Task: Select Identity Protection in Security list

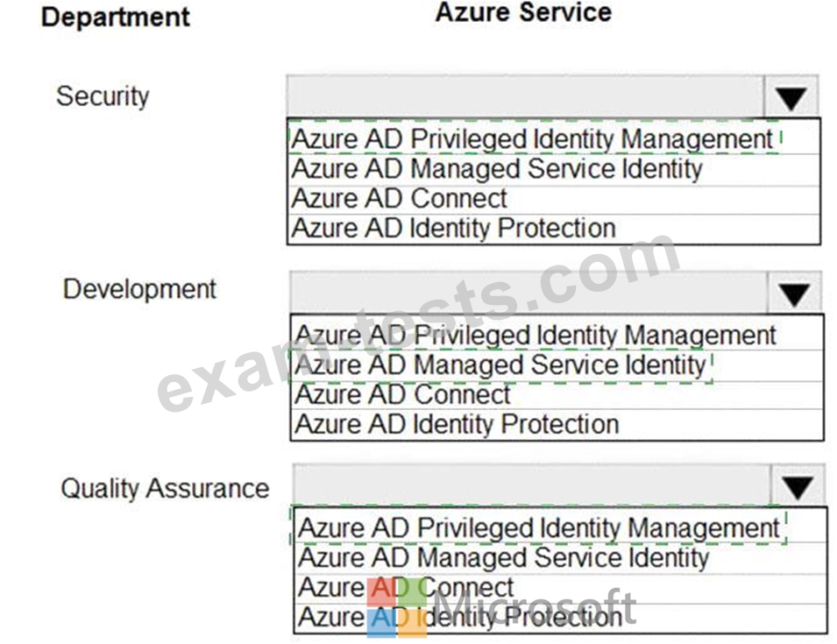Action: point(553,229)
